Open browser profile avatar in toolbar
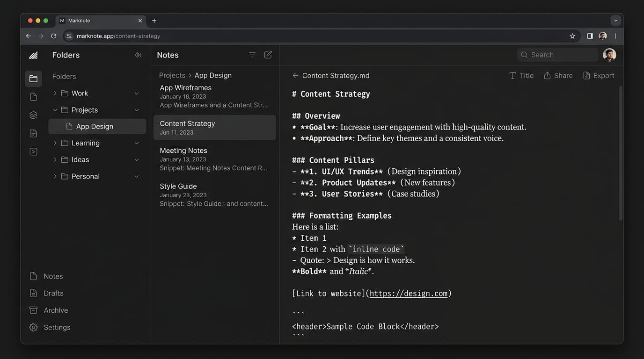Image resolution: width=644 pixels, height=359 pixels. point(603,36)
